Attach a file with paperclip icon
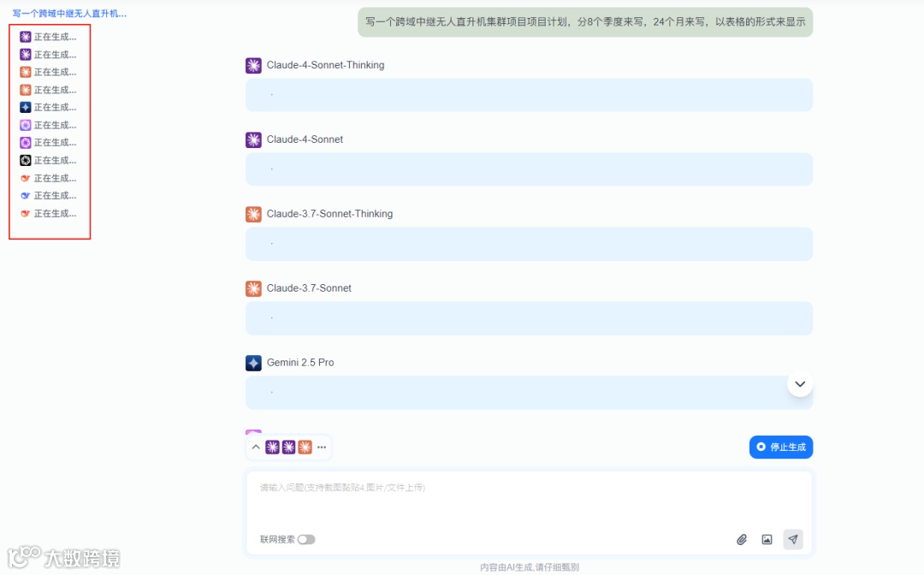 (742, 540)
